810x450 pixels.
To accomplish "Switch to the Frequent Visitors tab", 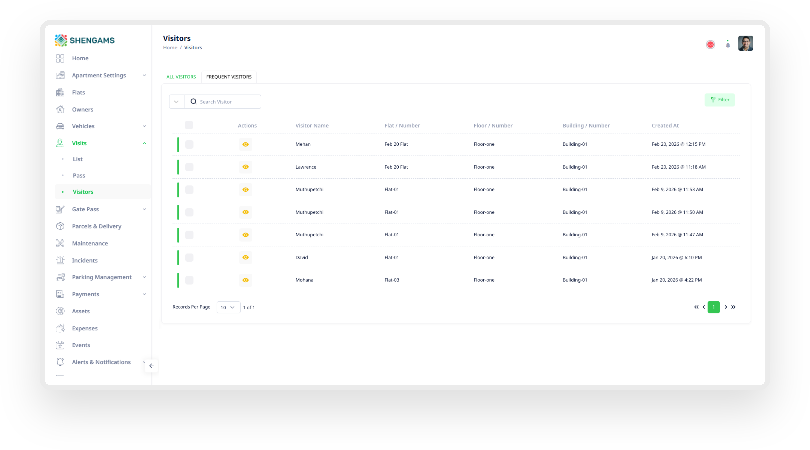I will (229, 77).
